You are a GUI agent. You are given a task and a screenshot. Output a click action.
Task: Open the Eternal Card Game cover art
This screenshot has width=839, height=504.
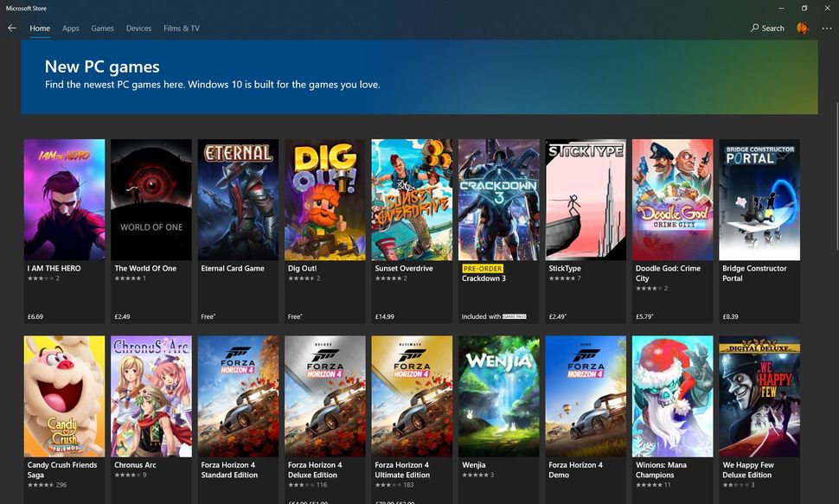point(238,200)
